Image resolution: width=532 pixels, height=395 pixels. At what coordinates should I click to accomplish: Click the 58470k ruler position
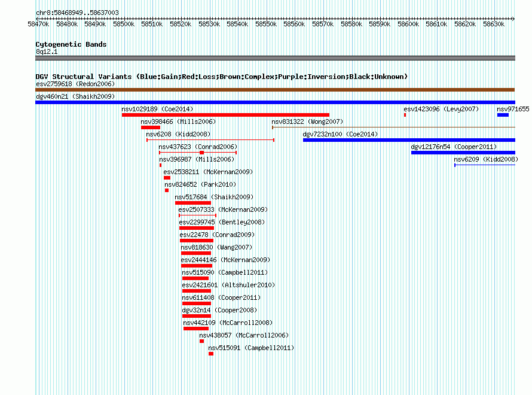point(38,24)
